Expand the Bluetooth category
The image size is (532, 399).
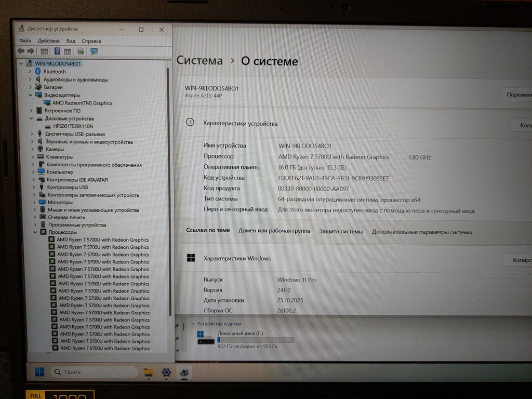[x=30, y=72]
